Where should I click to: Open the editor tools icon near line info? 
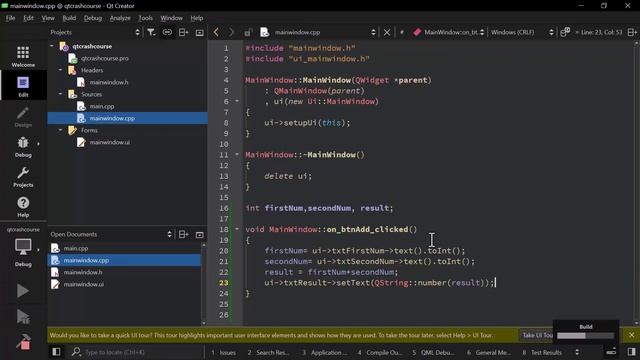coord(565,32)
